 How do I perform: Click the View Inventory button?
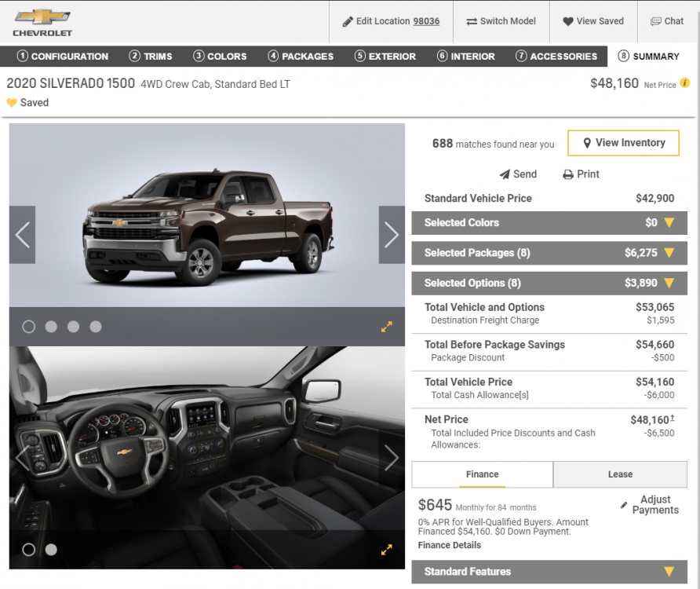623,143
